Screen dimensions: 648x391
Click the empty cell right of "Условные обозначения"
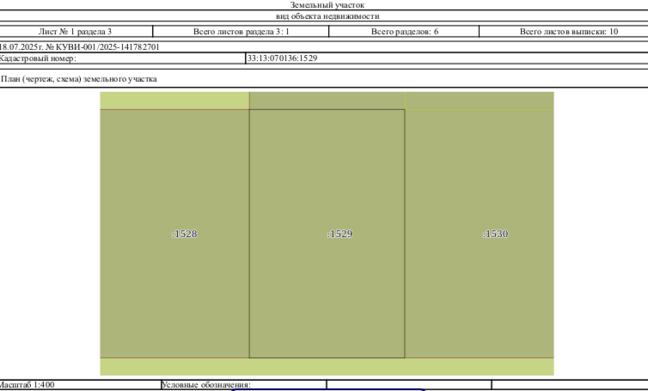click(x=409, y=385)
